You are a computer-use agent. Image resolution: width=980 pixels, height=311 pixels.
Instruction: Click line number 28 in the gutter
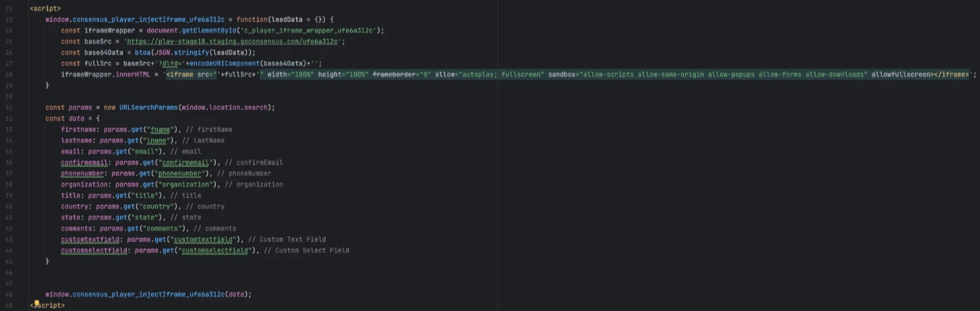click(x=8, y=74)
